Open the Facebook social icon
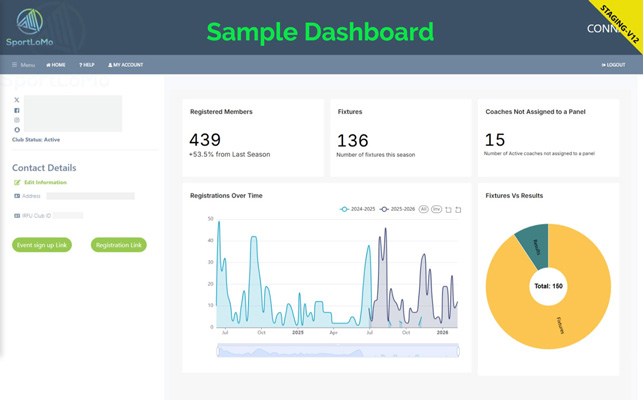The image size is (643, 400). click(17, 110)
